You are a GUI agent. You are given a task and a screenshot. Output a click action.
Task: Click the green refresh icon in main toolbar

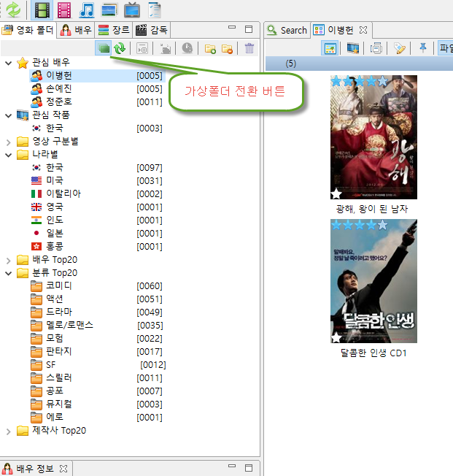(x=14, y=9)
